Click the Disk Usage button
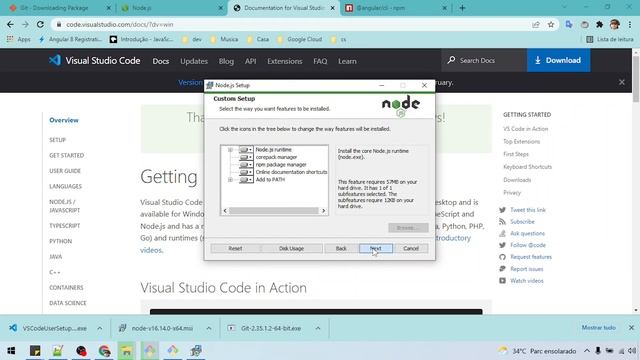Screen dimensions: 640x360 tap(291, 248)
